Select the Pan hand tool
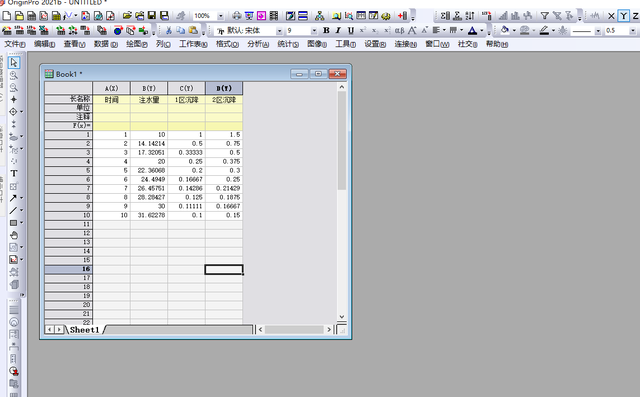The width and height of the screenshot is (640, 397). click(13, 235)
